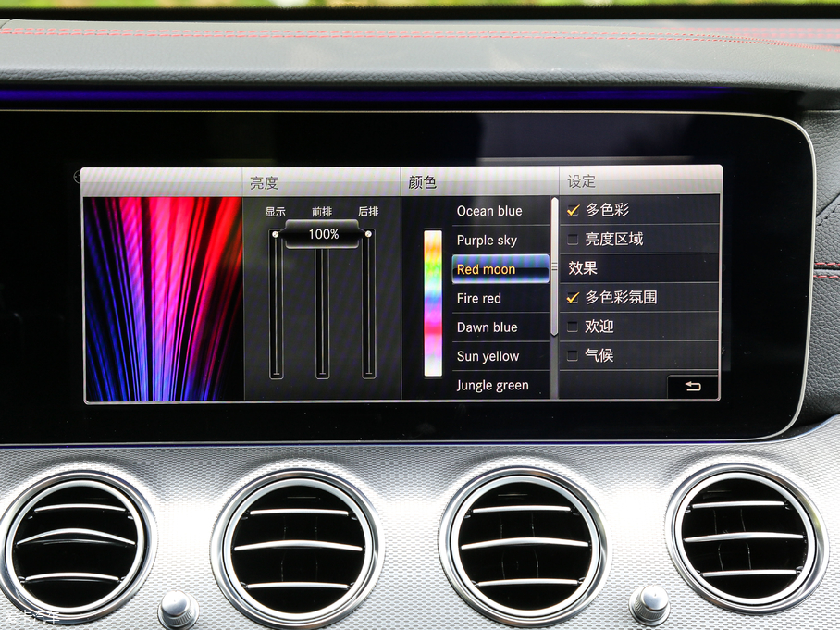Click the ambient lighting preview image
840x630 pixels.
point(163,298)
